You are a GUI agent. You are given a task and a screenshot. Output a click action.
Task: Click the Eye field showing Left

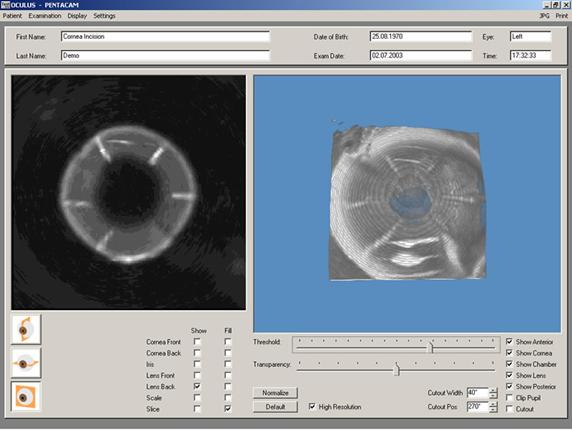(530, 36)
